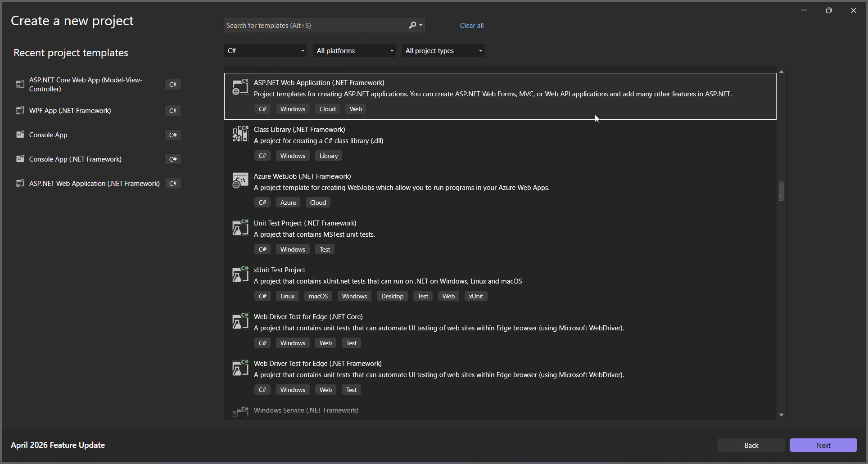Click the recent WPF App template icon

point(20,110)
